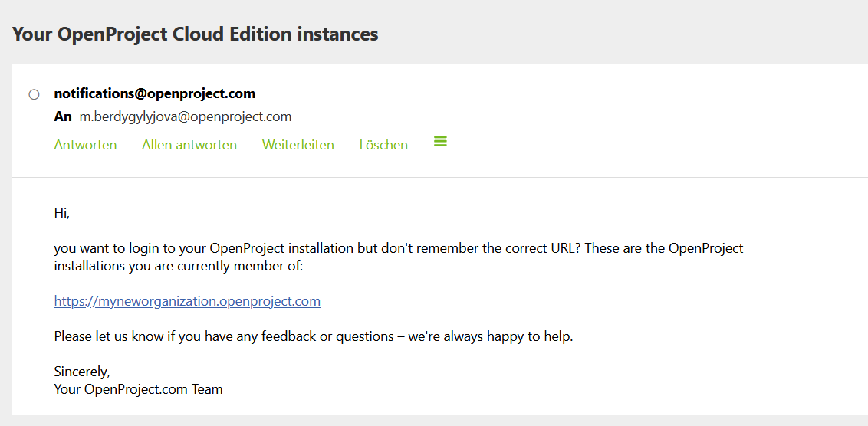Open the myneworganization.openproject.com link
Image resolution: width=868 pixels, height=426 pixels.
pos(187,301)
